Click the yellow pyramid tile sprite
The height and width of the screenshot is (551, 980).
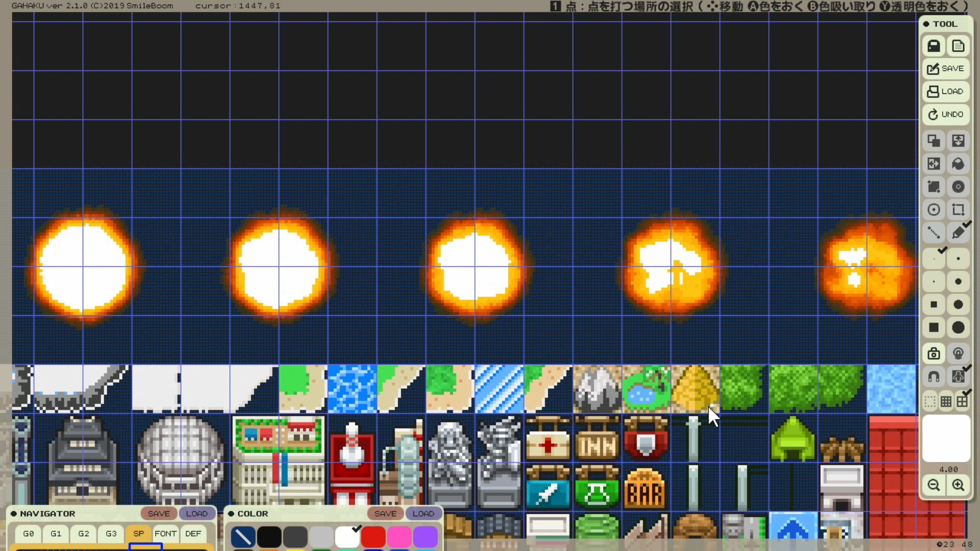[x=695, y=389]
